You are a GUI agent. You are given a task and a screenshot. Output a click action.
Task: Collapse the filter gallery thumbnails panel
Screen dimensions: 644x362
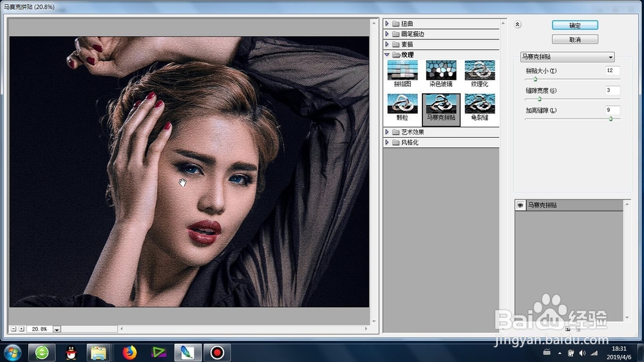pyautogui.click(x=518, y=24)
